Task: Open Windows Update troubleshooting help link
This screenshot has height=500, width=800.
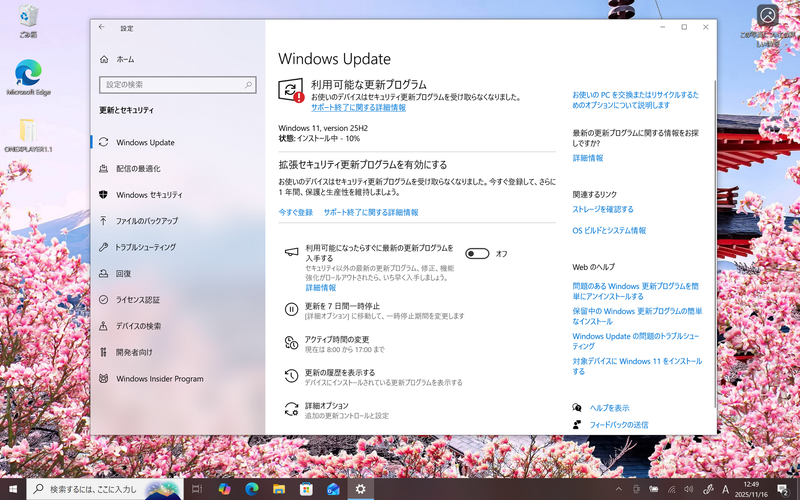Action: click(636, 341)
